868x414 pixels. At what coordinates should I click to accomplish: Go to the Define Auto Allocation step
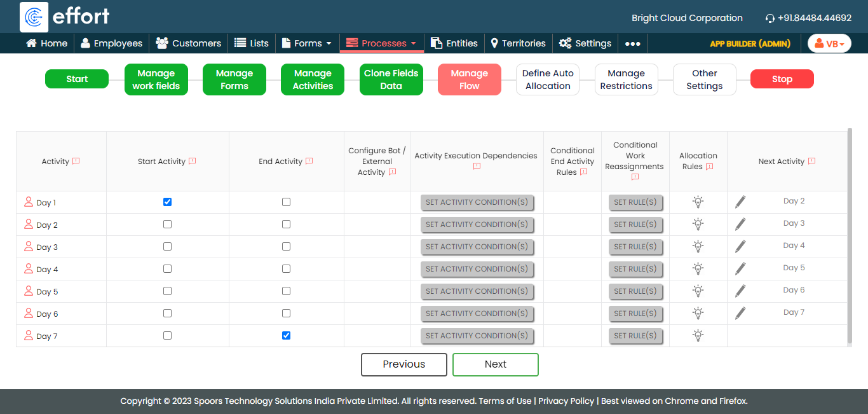pos(548,79)
